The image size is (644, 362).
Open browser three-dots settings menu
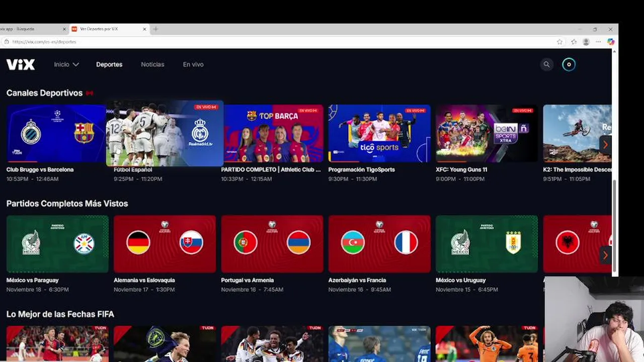click(598, 42)
